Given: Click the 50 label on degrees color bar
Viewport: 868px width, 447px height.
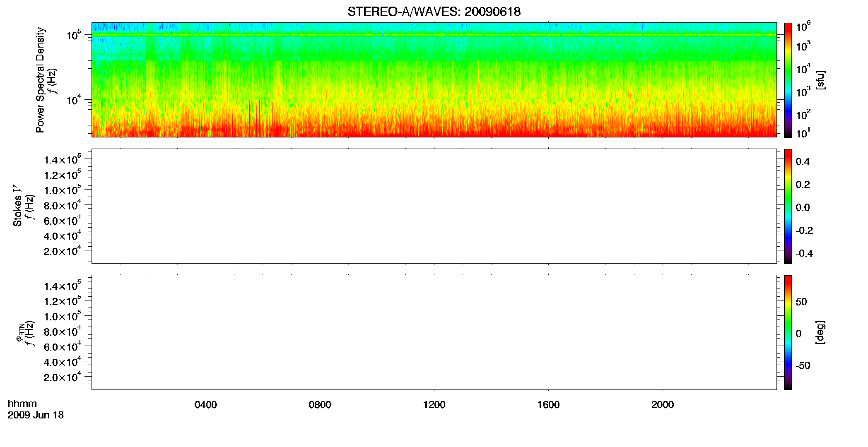Looking at the screenshot, I should coord(801,302).
